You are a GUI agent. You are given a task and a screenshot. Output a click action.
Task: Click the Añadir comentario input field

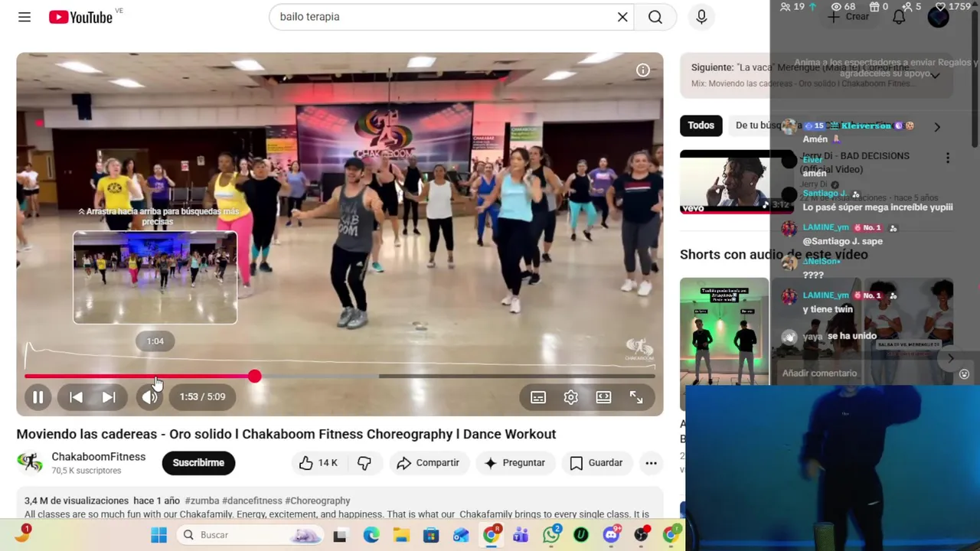[865, 373]
